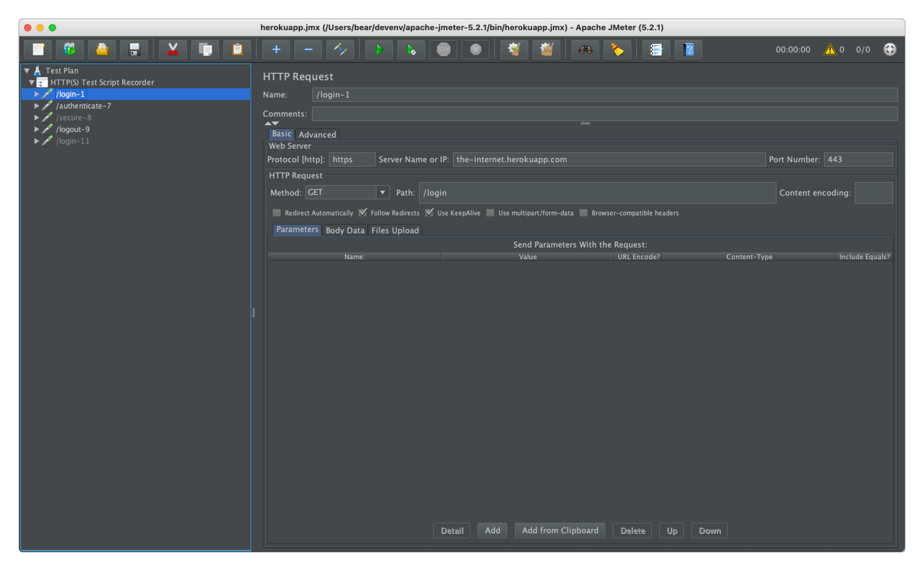
Task: Click the Name input field
Action: 605,94
